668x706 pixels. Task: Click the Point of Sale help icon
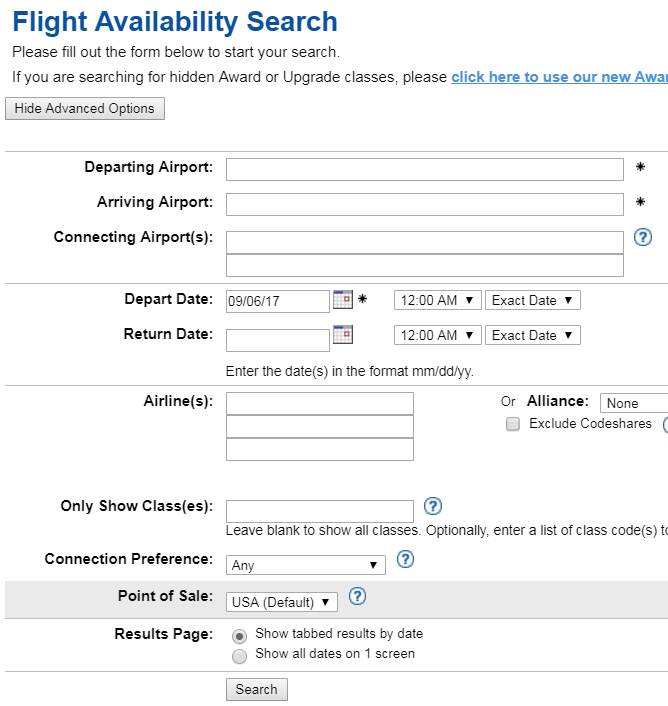pos(357,596)
